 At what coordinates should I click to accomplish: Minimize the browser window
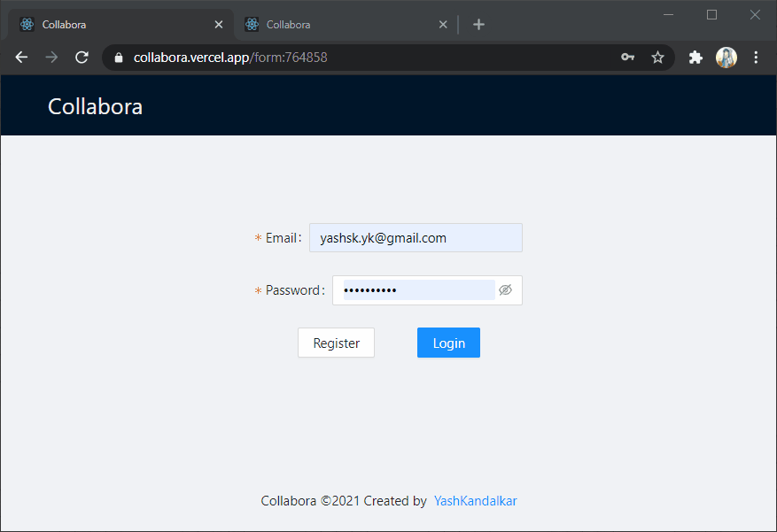pyautogui.click(x=669, y=15)
